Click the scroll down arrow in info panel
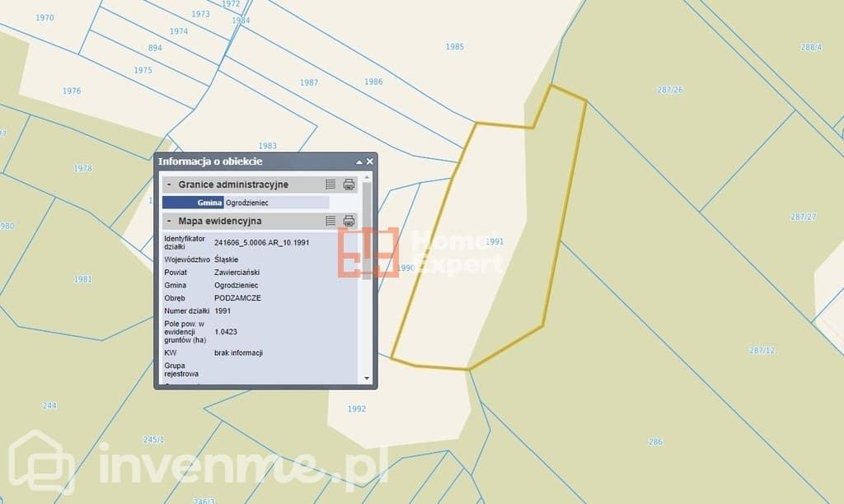 click(x=367, y=379)
